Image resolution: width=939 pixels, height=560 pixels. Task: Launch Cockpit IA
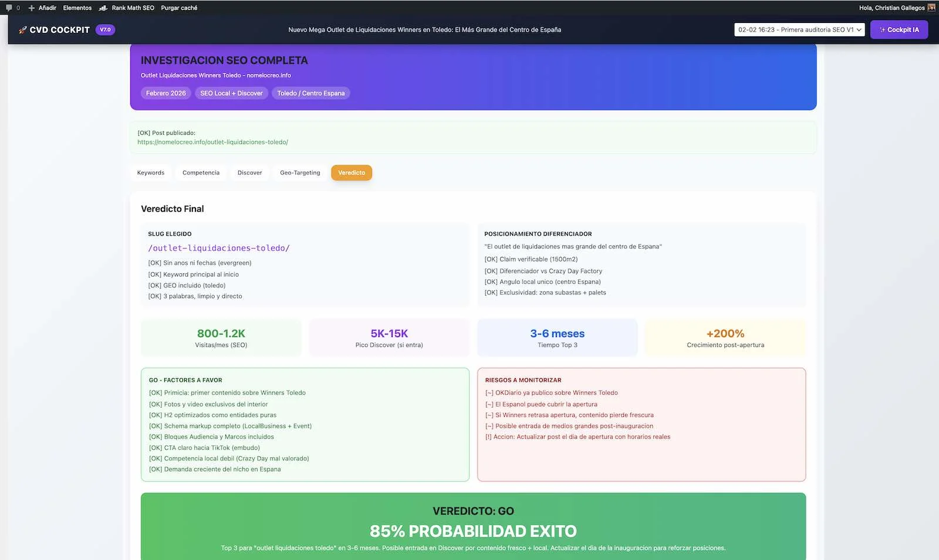coord(899,29)
